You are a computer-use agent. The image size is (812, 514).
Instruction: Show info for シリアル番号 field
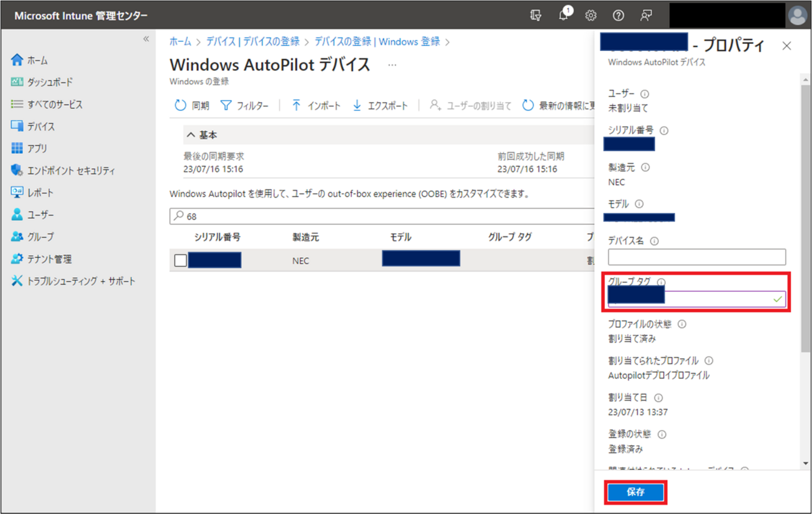664,130
